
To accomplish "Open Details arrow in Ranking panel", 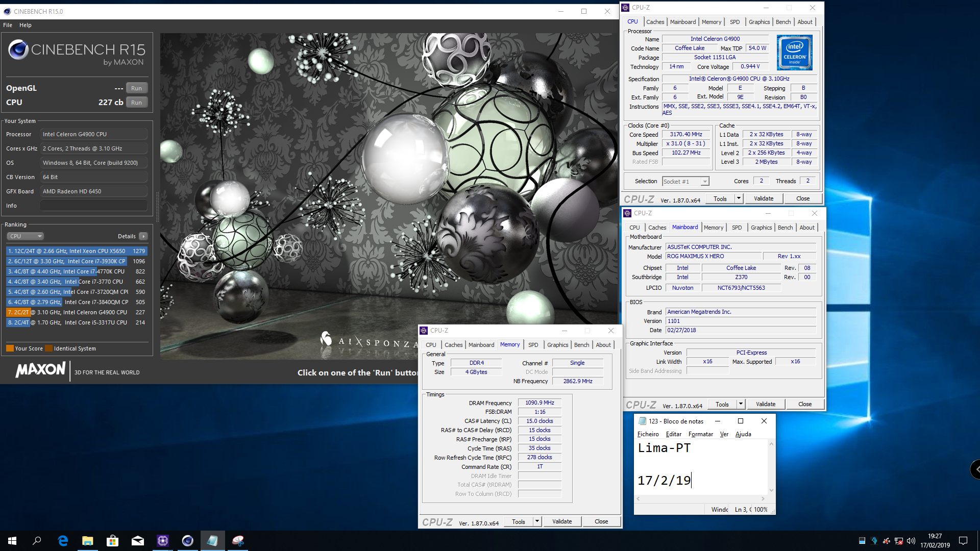I will [143, 236].
